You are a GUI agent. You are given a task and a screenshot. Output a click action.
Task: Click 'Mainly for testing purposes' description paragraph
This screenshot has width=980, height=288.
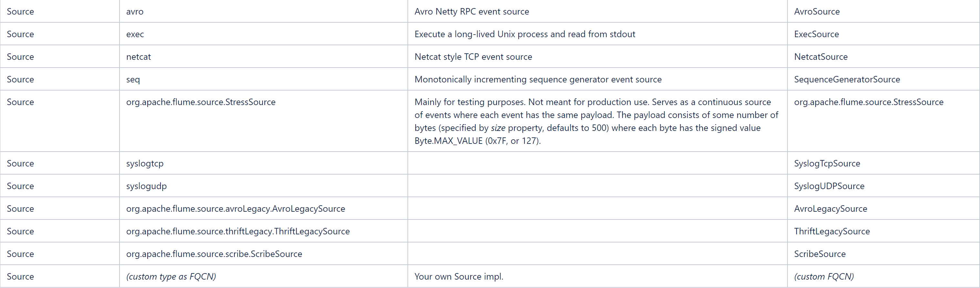click(x=596, y=121)
